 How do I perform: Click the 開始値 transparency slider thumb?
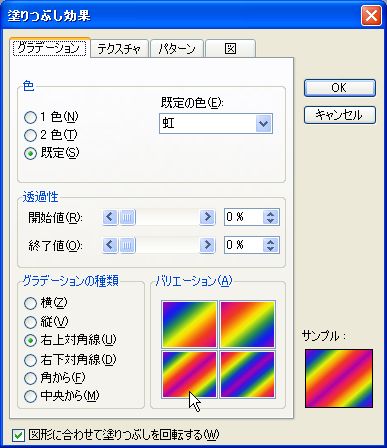(127, 217)
